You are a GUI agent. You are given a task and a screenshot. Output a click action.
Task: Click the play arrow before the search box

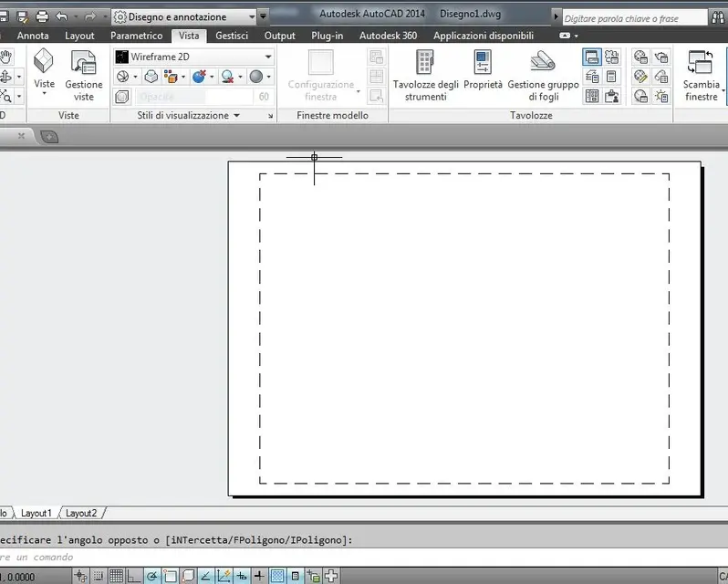coord(556,16)
